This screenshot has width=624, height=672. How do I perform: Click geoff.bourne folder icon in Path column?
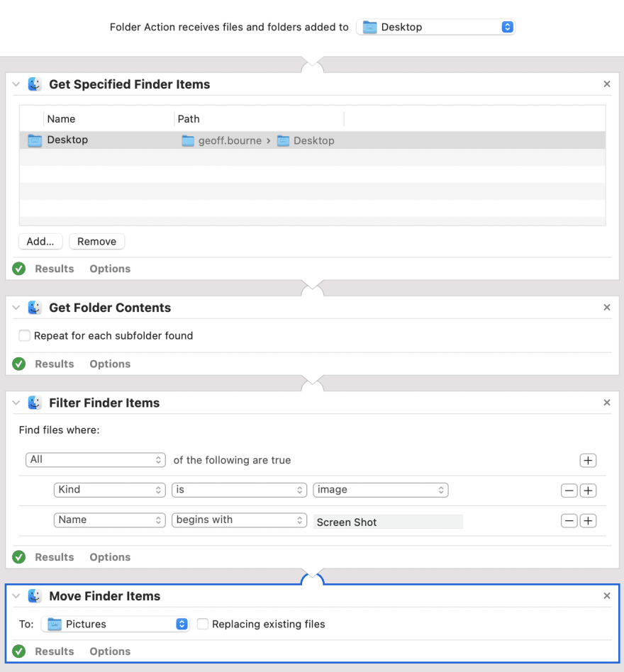pos(188,140)
